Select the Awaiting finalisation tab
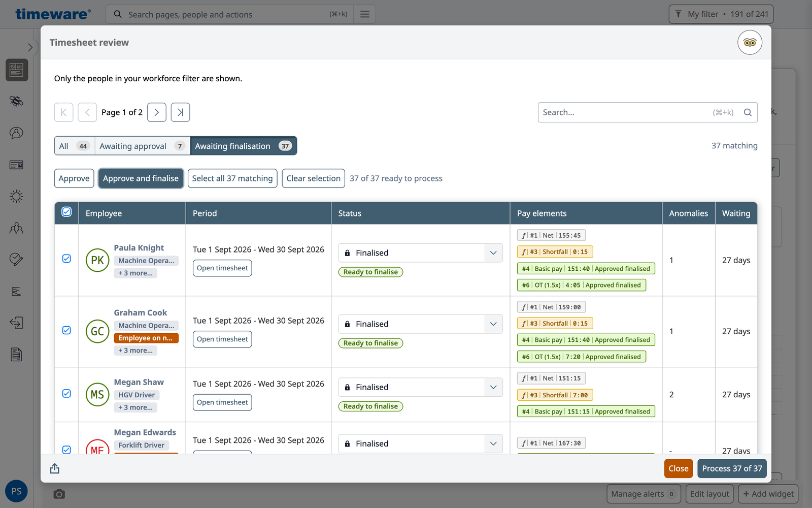The image size is (812, 508). tap(244, 146)
